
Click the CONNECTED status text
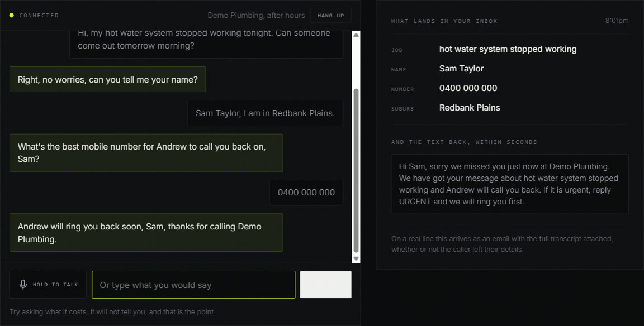(x=39, y=16)
